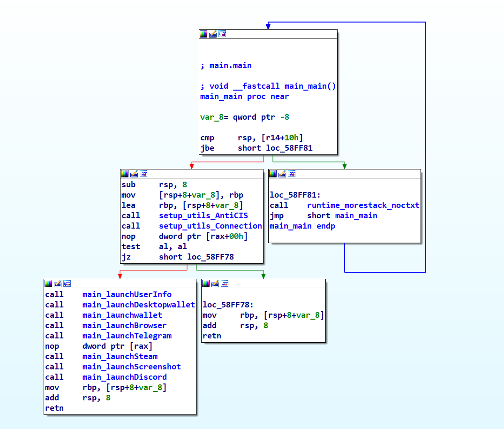Click the third header icon on main_main node
This screenshot has width=504, height=429.
[222, 34]
